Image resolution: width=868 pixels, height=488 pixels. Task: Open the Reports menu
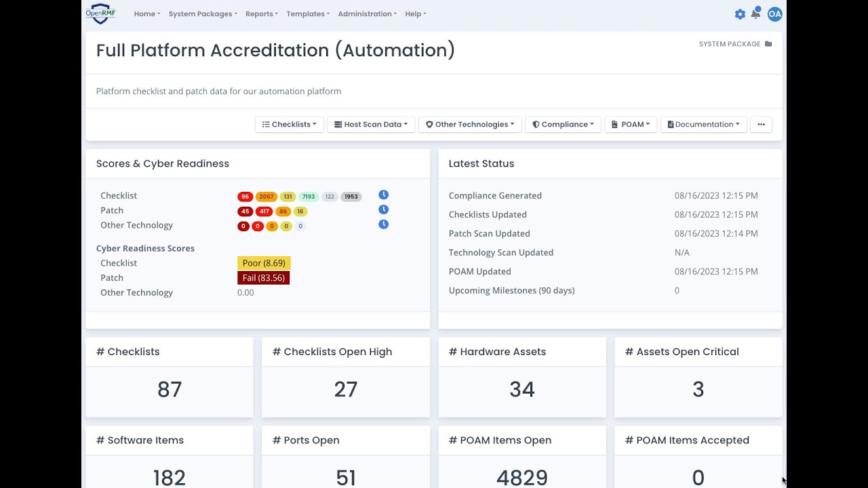click(262, 14)
